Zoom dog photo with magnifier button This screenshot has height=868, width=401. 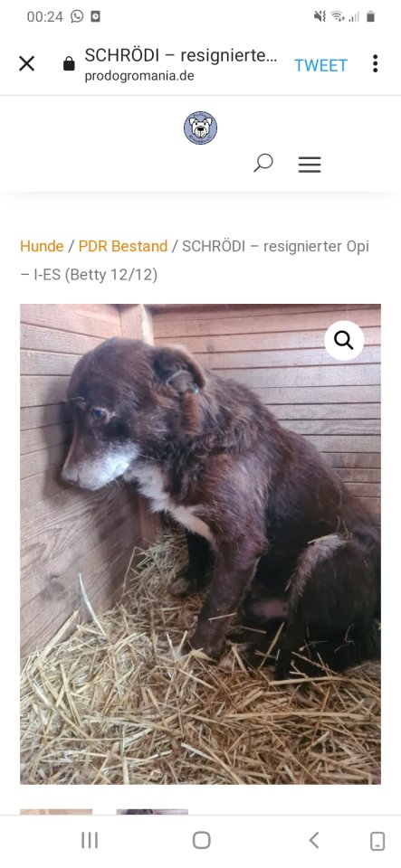pyautogui.click(x=344, y=341)
